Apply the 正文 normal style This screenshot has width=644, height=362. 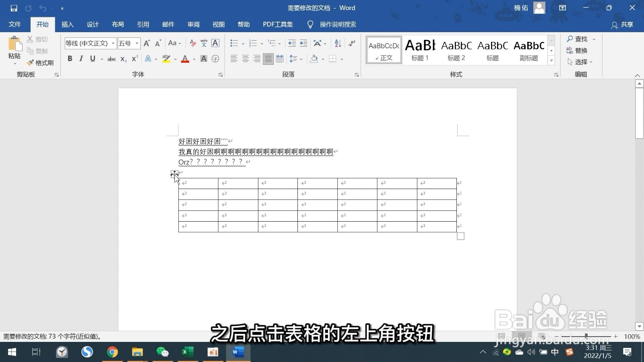pyautogui.click(x=384, y=50)
